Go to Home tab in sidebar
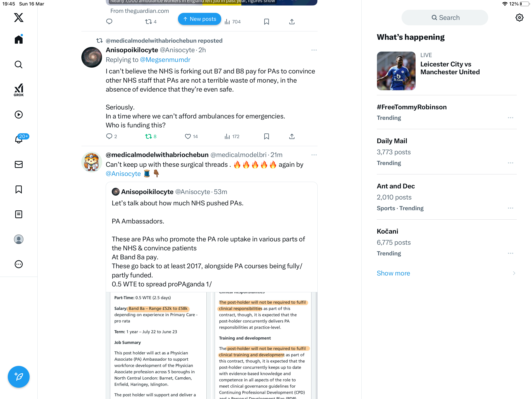Viewport: 532px width, 399px height. [x=18, y=39]
